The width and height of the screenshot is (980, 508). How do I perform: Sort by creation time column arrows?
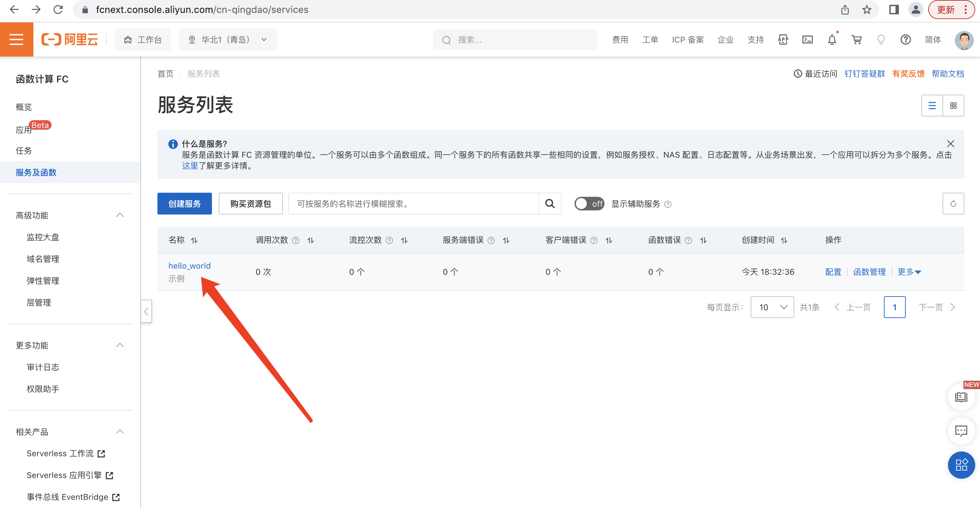coord(784,240)
